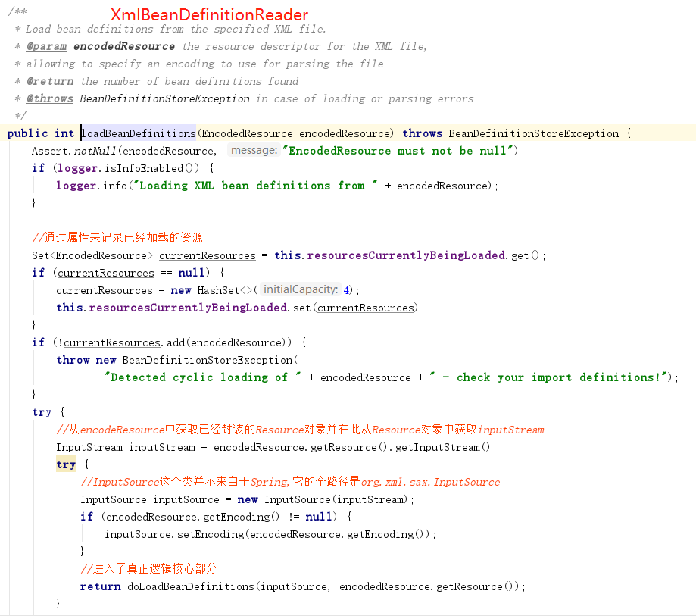Click the 'public' keyword in the method signature
This screenshot has width=696, height=616.
27,133
